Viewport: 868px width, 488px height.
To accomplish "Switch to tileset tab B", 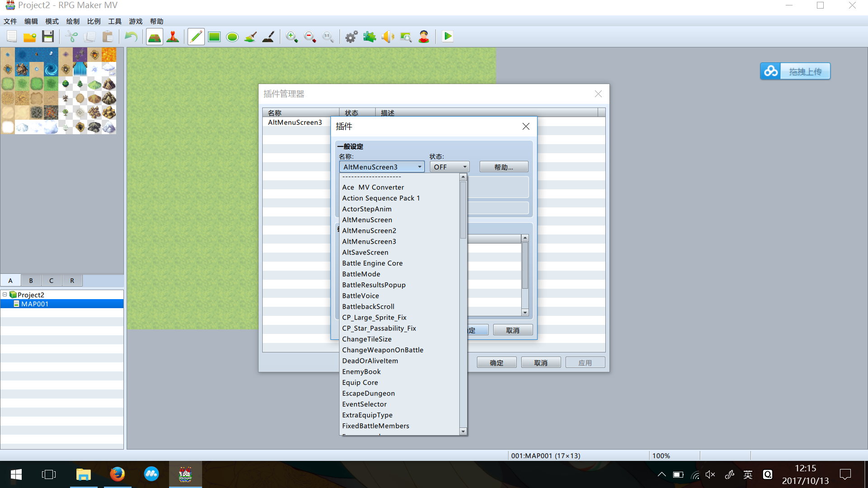I will click(x=31, y=280).
